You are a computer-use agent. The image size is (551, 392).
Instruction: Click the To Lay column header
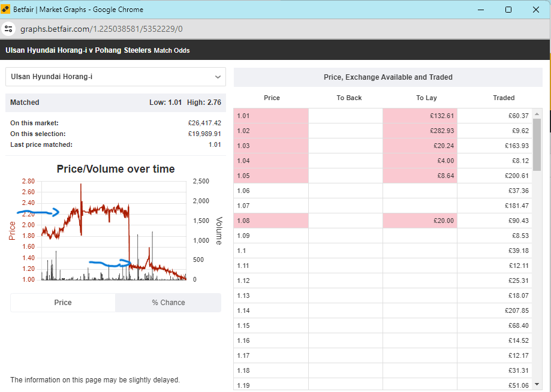pos(426,98)
